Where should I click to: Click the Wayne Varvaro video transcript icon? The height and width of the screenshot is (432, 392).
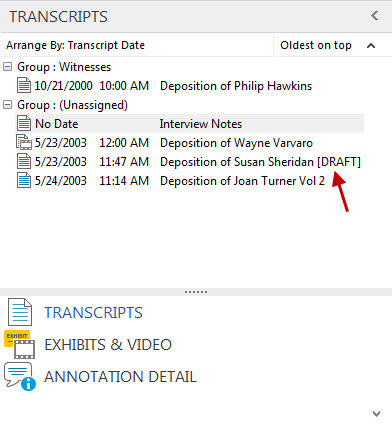click(24, 142)
